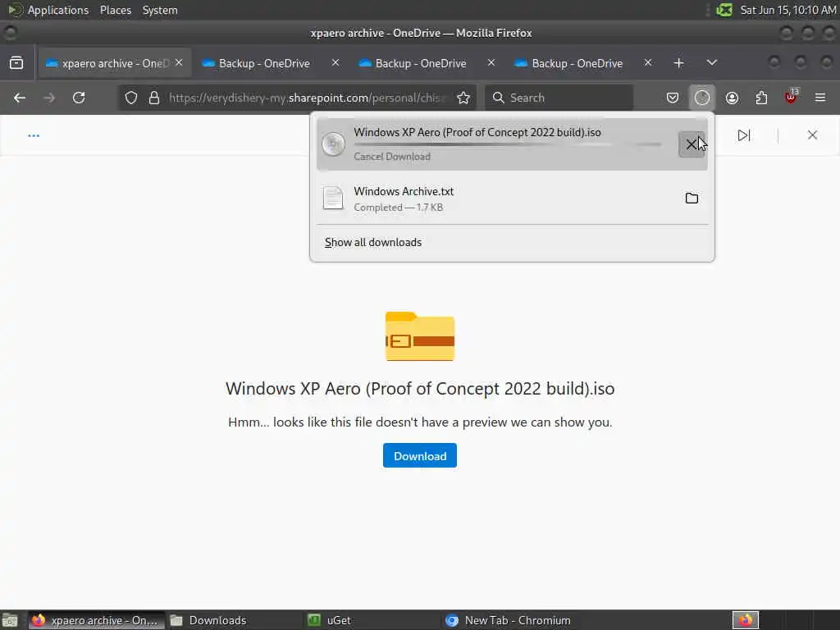Open Firefox View recent browsing icon
Screen dimensions: 840x630
tap(16, 63)
